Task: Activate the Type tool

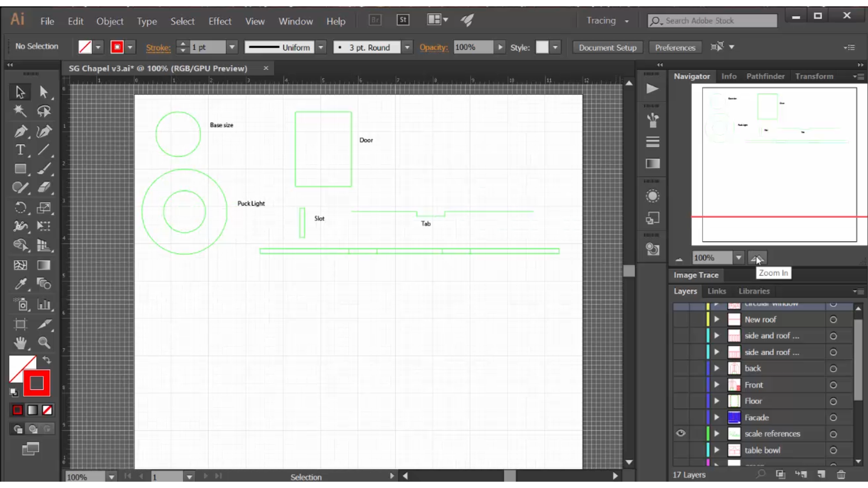Action: (20, 150)
